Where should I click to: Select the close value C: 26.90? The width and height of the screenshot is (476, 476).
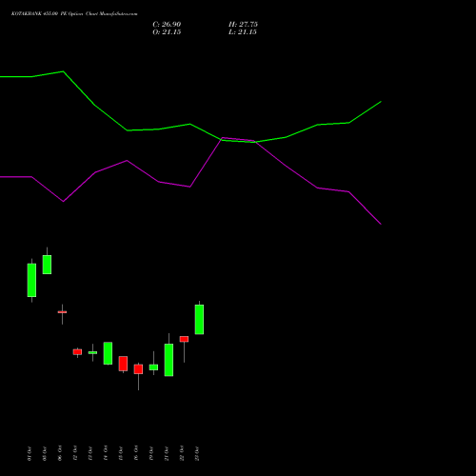tap(167, 25)
